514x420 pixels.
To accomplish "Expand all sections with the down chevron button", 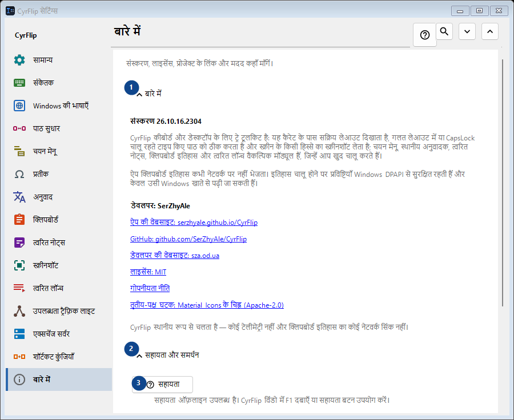I will point(467,31).
